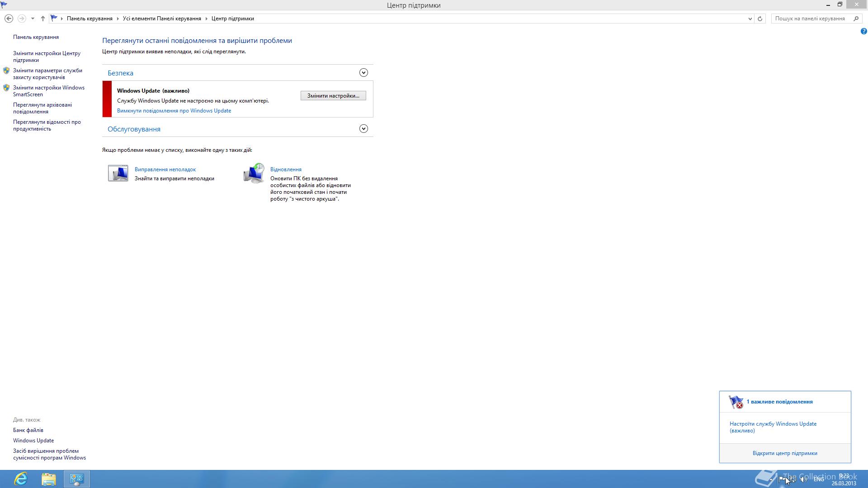This screenshot has width=868, height=488.
Task: Click 'Відкрити центр підтримки' in popup
Action: click(x=785, y=453)
